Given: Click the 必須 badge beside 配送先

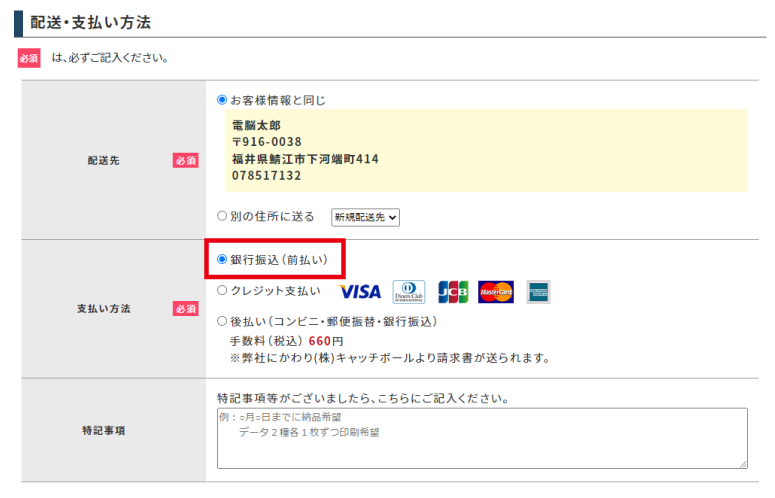Looking at the screenshot, I should 186,160.
